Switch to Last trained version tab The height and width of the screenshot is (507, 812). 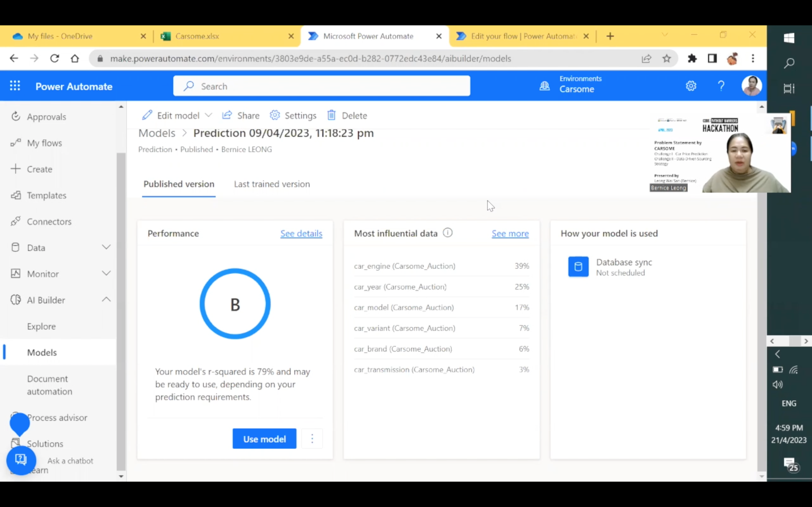click(x=272, y=184)
